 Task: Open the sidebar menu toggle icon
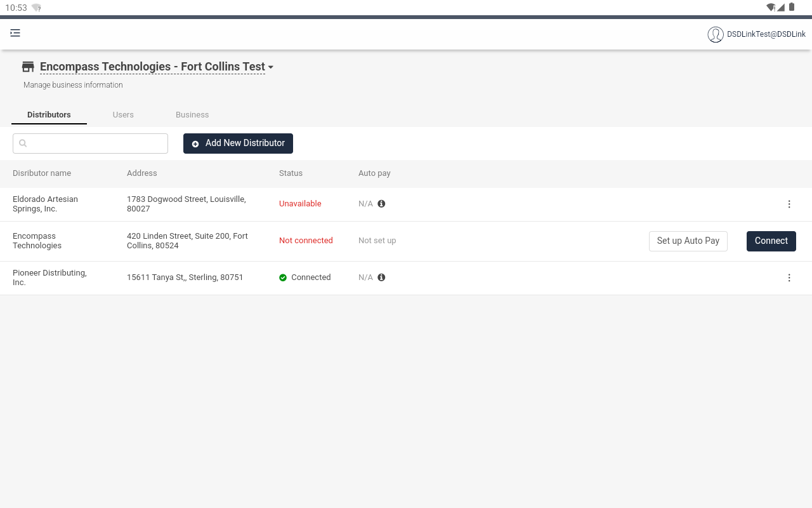(x=15, y=33)
